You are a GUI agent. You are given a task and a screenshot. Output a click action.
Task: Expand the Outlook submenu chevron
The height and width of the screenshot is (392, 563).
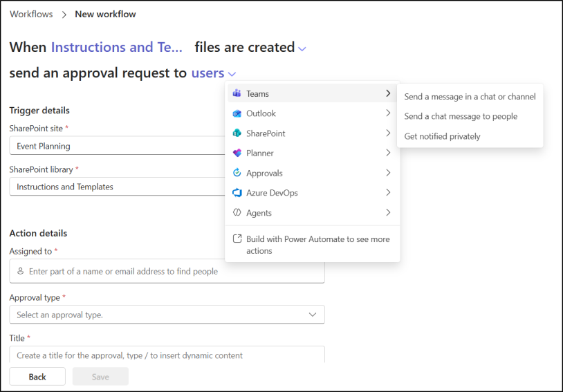click(x=388, y=113)
